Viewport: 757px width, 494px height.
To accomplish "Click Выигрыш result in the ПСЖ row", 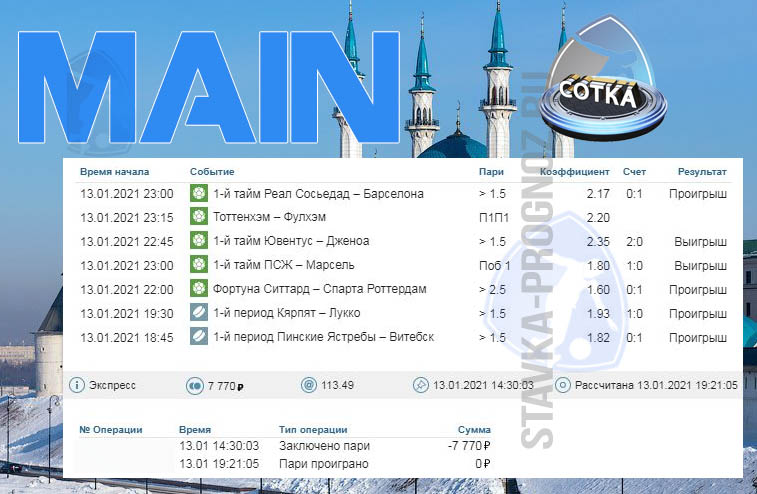I will tap(701, 266).
